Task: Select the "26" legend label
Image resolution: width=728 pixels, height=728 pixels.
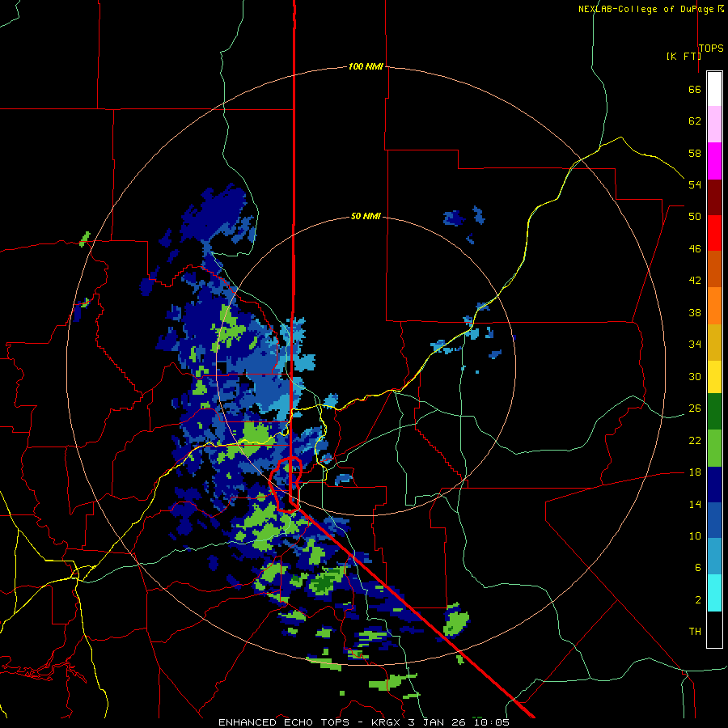Action: coord(695,408)
